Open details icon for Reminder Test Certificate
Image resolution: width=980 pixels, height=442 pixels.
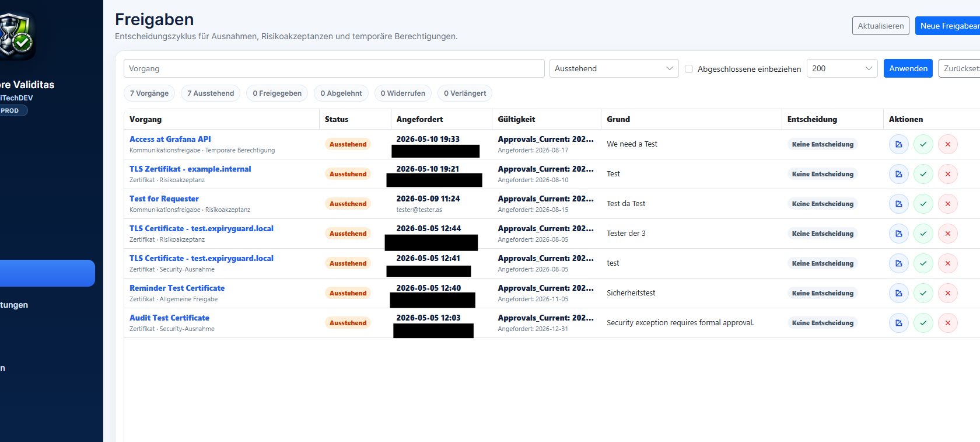899,293
